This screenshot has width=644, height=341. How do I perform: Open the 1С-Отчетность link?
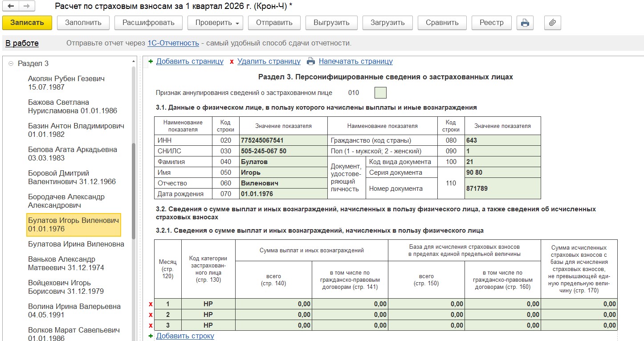173,43
